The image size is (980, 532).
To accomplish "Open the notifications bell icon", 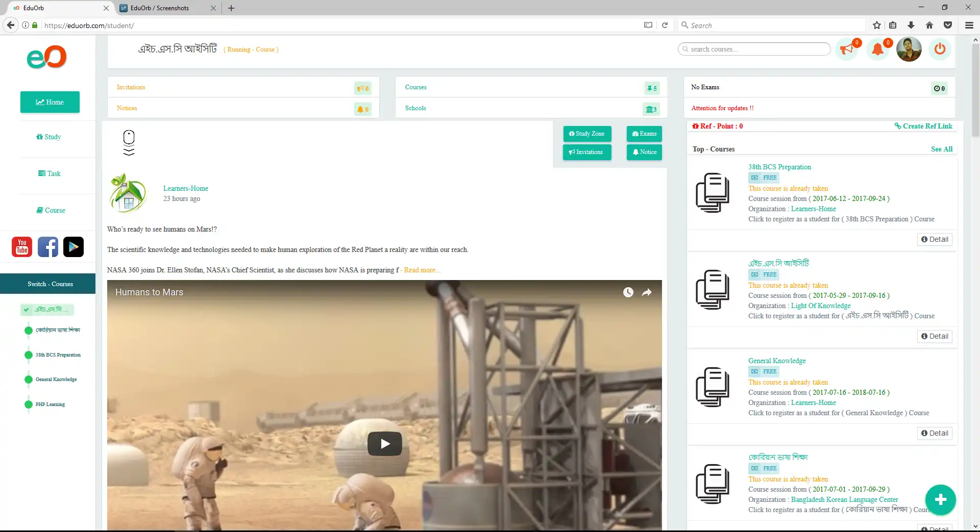I will [878, 49].
